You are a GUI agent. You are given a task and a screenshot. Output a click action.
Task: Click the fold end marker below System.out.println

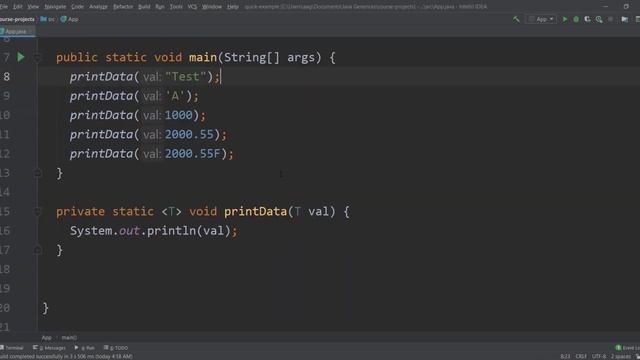[37, 250]
